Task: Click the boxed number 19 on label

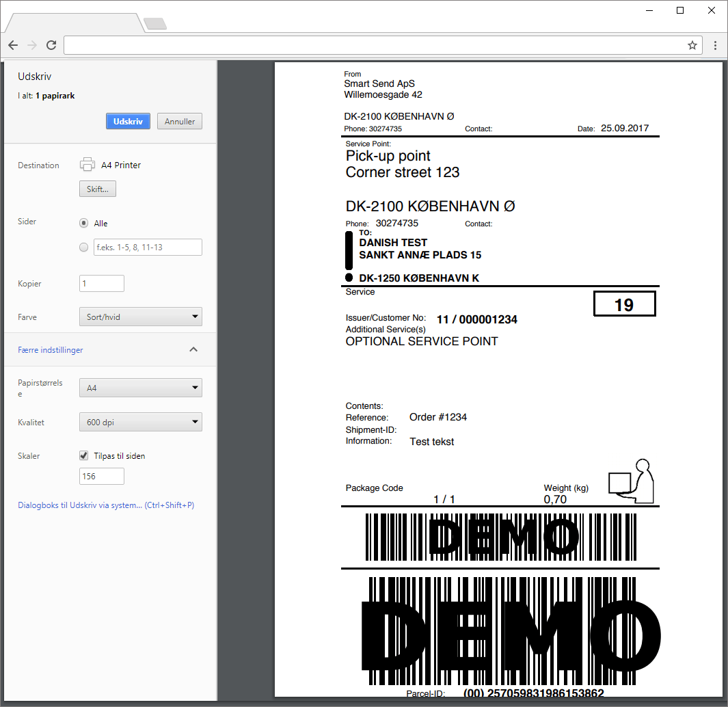Action: (x=625, y=304)
